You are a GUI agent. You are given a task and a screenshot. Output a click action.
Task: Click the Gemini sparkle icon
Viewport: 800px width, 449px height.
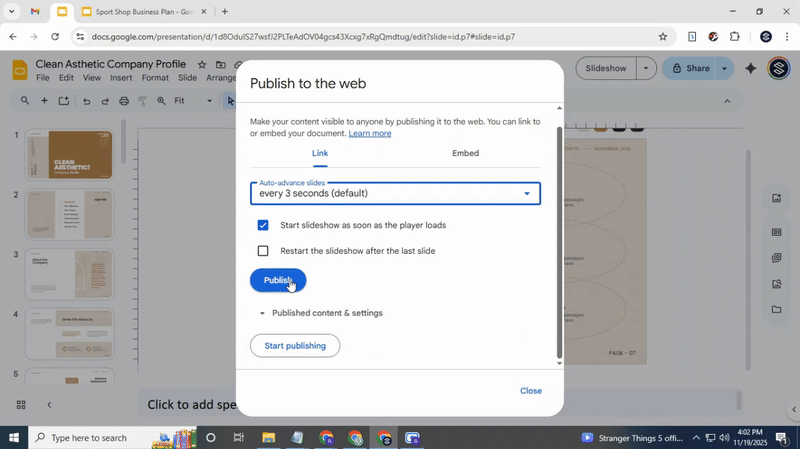(750, 69)
